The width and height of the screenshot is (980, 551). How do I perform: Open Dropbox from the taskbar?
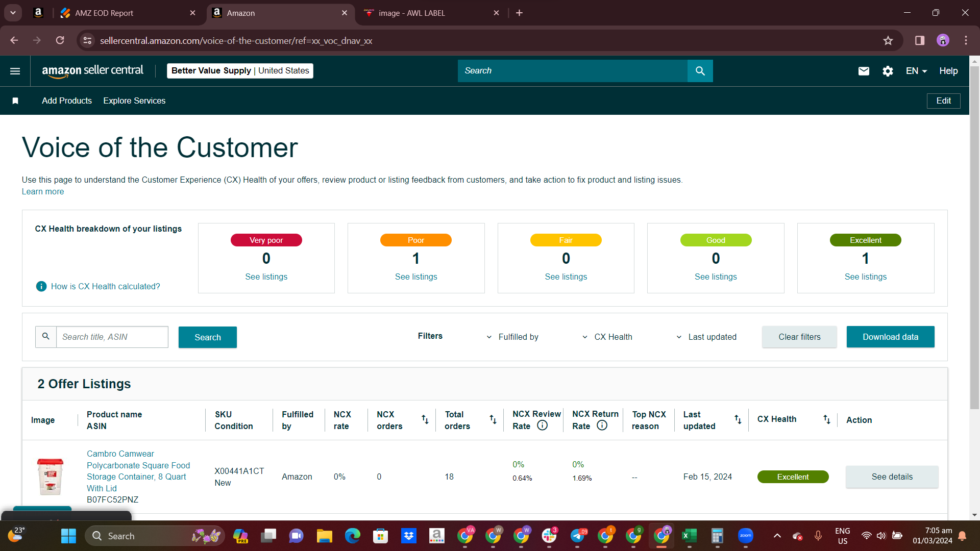[x=409, y=536]
